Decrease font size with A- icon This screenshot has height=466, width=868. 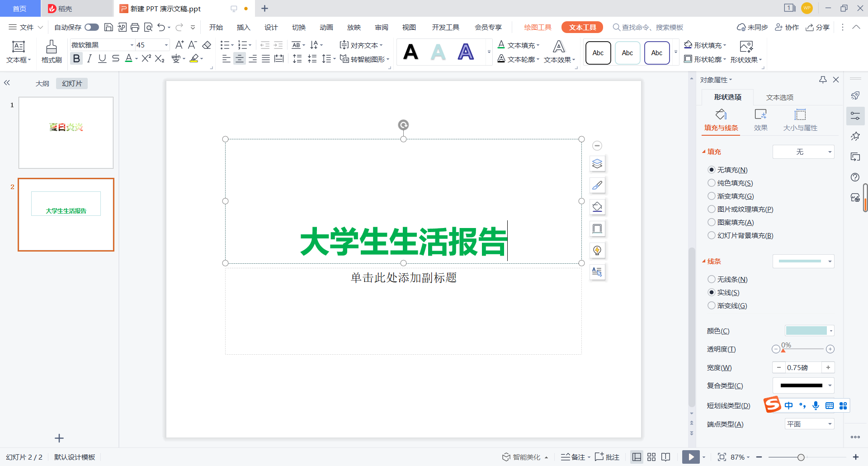193,45
